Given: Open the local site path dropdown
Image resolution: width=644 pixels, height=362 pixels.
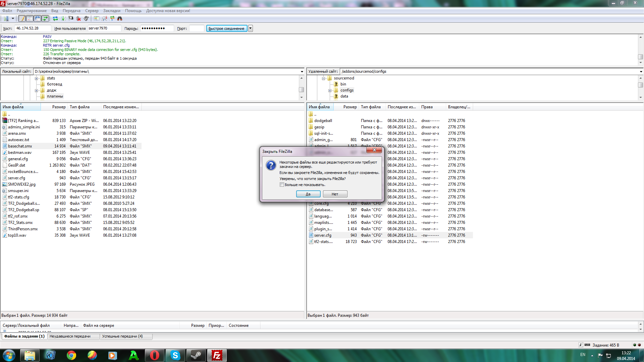Looking at the screenshot, I should [x=302, y=71].
